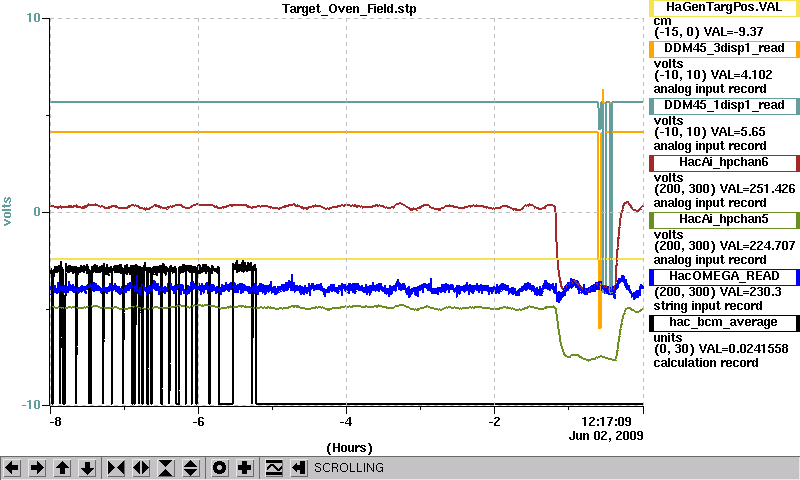Pan the plot left with the left arrow

[12, 468]
